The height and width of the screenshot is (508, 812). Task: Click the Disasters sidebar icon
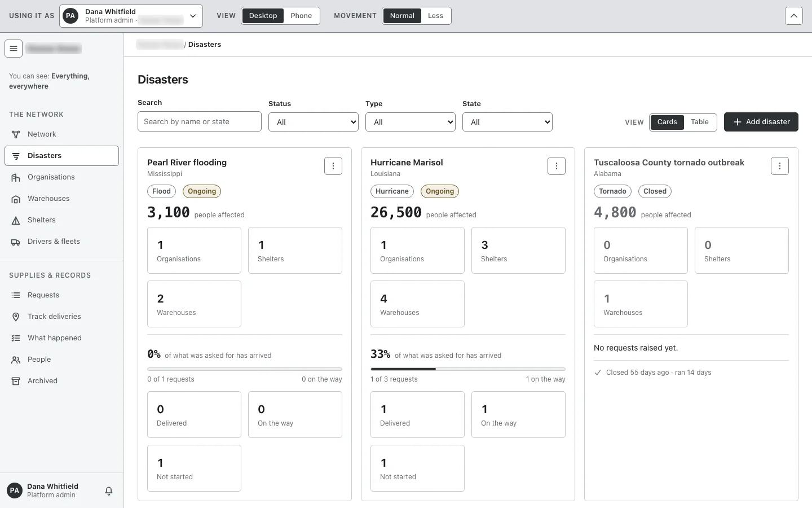[16, 156]
